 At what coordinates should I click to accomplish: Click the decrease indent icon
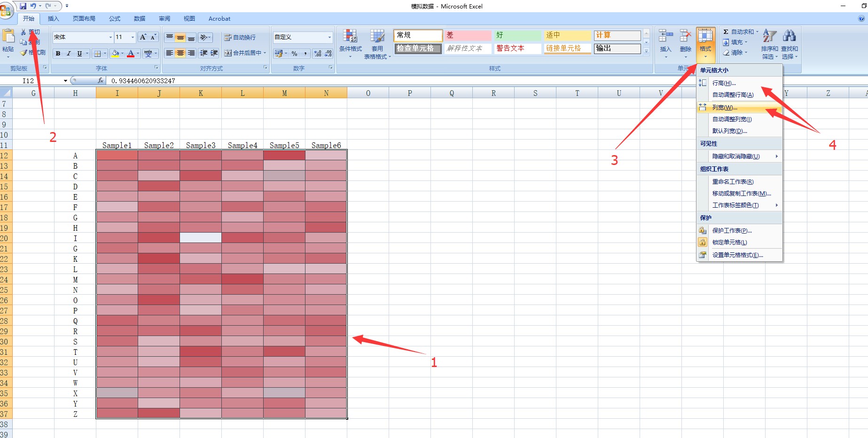click(203, 53)
